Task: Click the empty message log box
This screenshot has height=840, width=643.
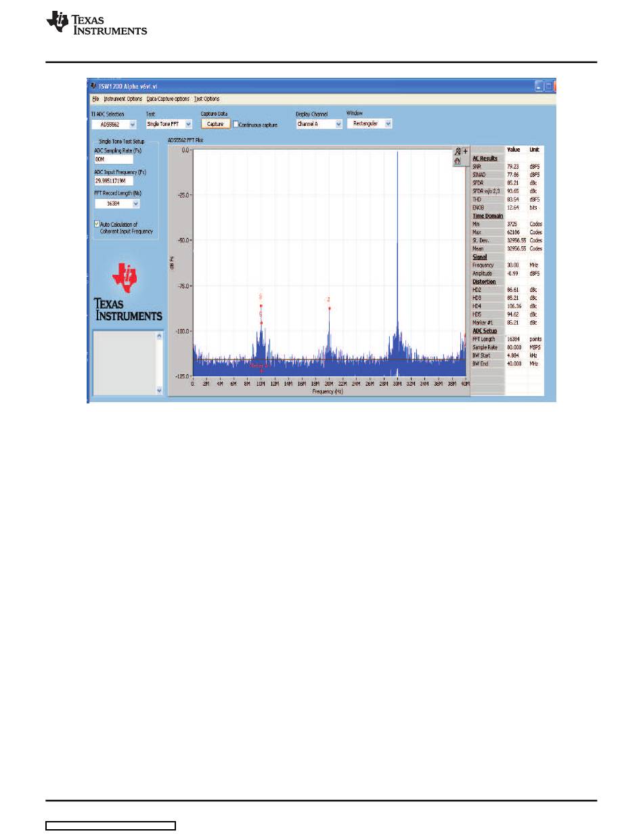Action: pos(124,363)
